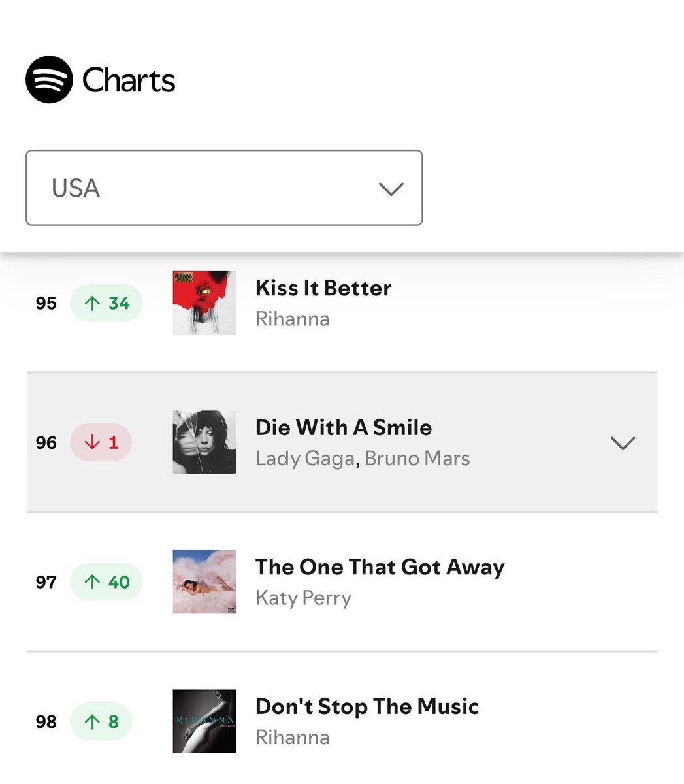Open the Die With A Smile cover art
This screenshot has height=784, width=684.
tap(204, 442)
